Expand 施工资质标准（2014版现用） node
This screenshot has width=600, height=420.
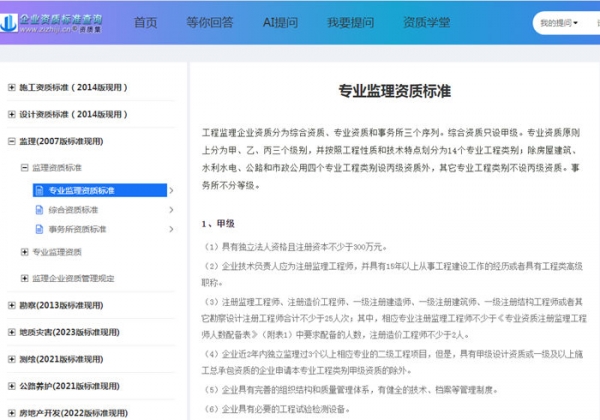11,88
